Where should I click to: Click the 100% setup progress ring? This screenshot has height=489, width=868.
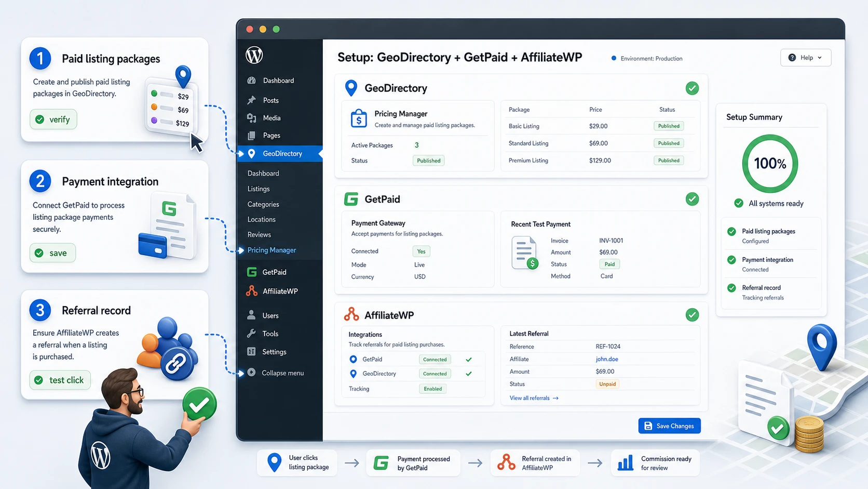tap(770, 163)
